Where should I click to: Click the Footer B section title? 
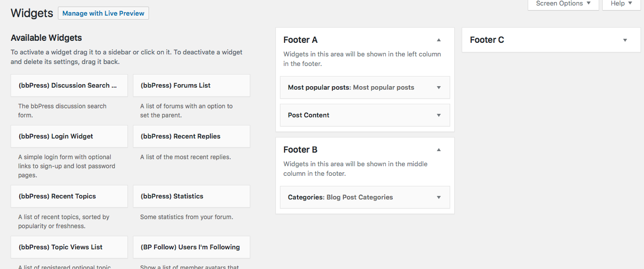click(301, 150)
